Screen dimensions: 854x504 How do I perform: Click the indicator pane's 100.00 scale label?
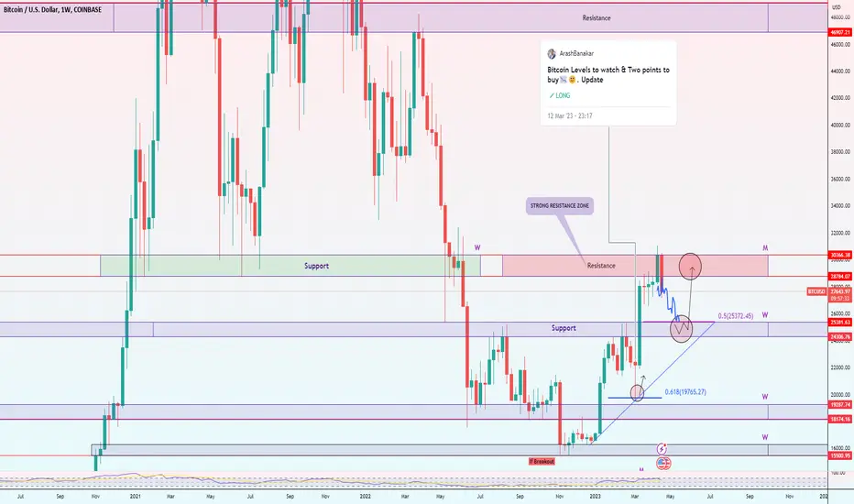pyautogui.click(x=838, y=473)
